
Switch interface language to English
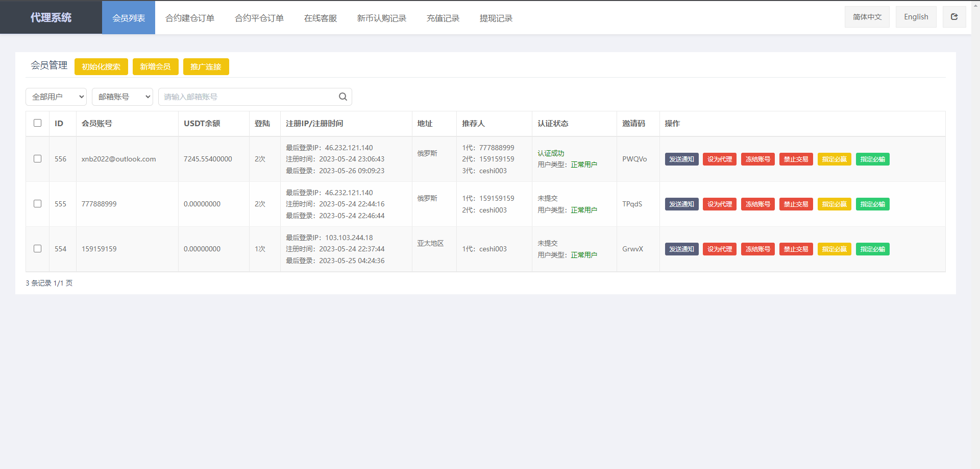tap(916, 16)
